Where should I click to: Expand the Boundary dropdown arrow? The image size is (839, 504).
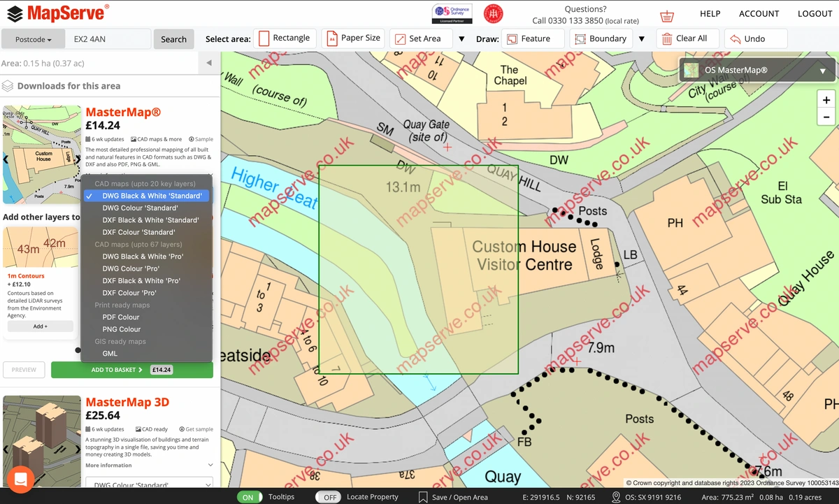(642, 39)
